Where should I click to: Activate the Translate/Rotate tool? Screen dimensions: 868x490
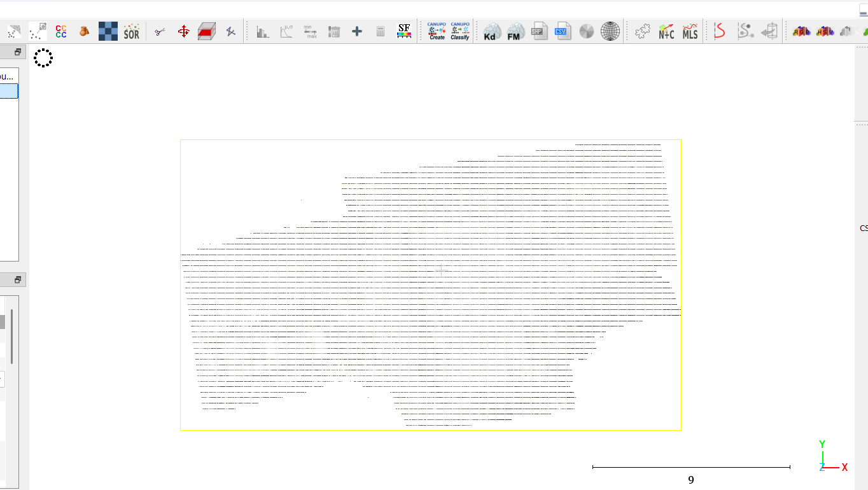(x=183, y=31)
